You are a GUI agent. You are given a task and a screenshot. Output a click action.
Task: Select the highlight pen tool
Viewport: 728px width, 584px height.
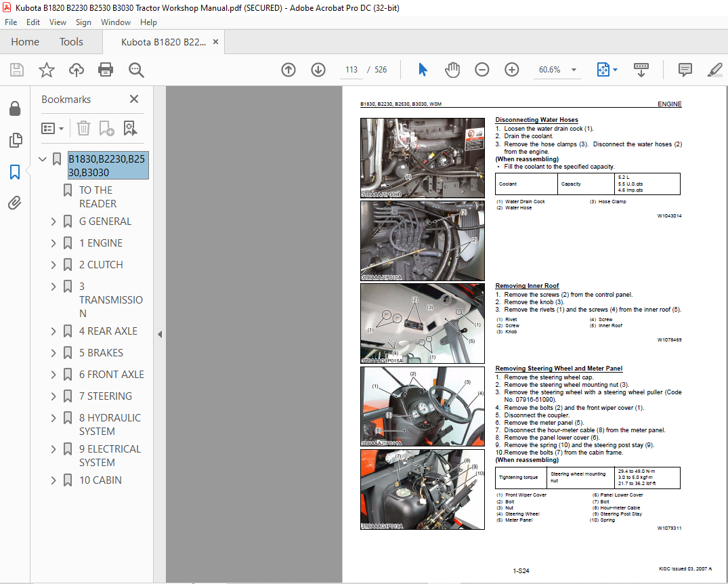tap(714, 70)
